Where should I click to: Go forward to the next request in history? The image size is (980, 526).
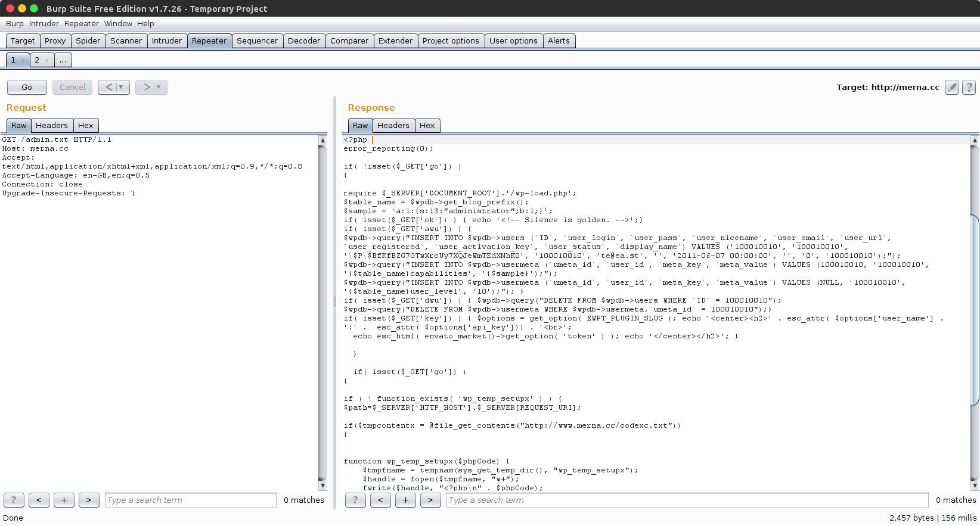146,87
